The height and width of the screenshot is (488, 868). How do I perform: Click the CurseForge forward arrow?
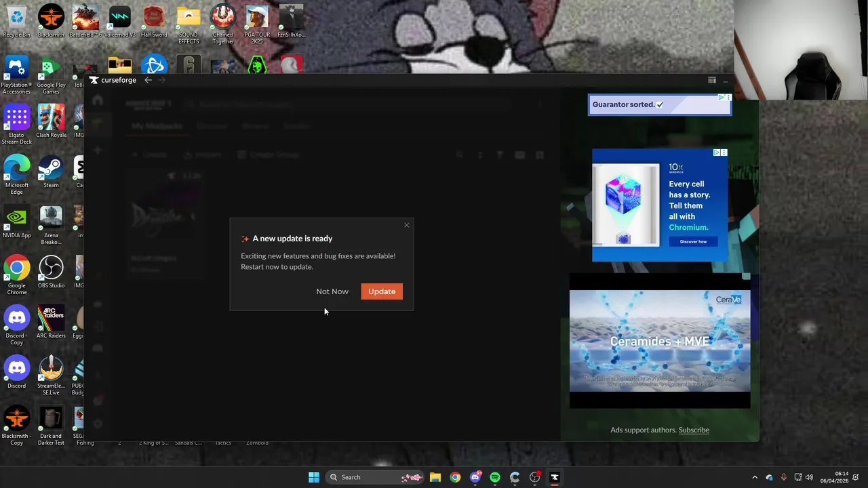point(161,80)
